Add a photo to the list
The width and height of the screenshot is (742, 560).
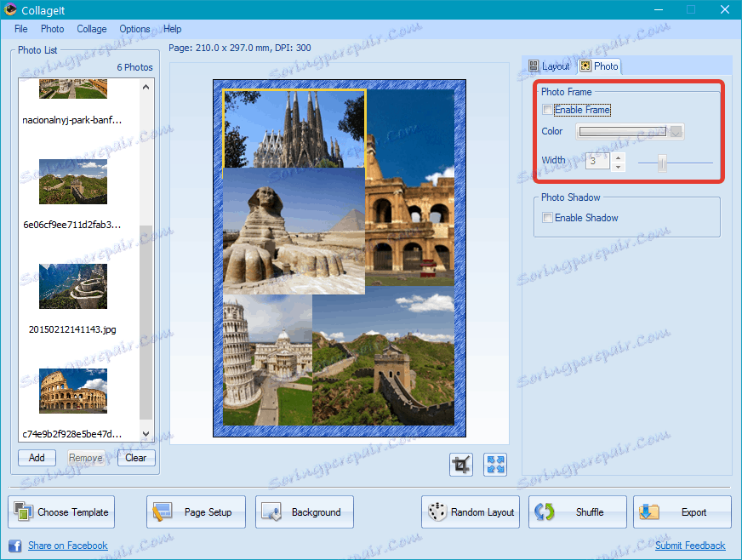click(x=37, y=458)
